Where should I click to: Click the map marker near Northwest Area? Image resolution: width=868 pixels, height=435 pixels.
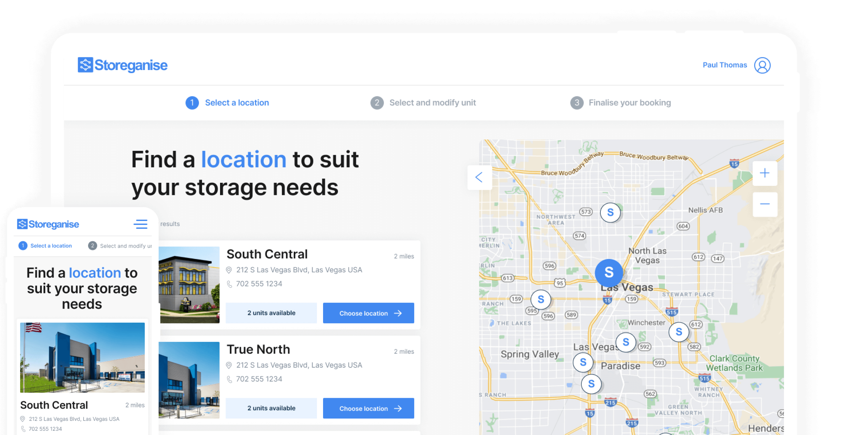610,212
